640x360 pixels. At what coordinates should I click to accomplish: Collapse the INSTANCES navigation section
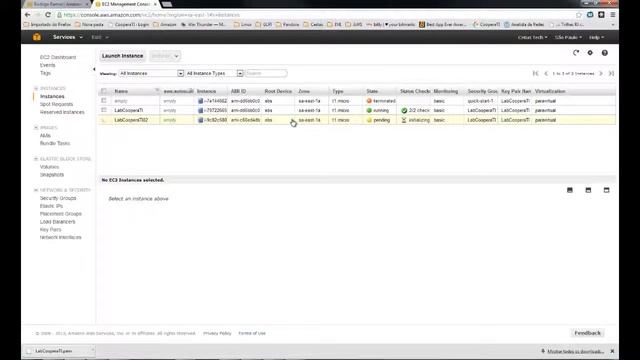36,89
